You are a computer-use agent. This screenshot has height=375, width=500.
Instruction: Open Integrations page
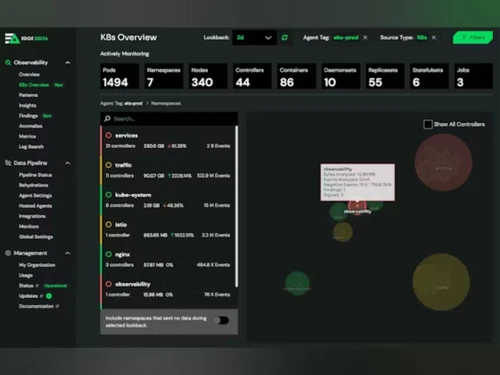[32, 216]
